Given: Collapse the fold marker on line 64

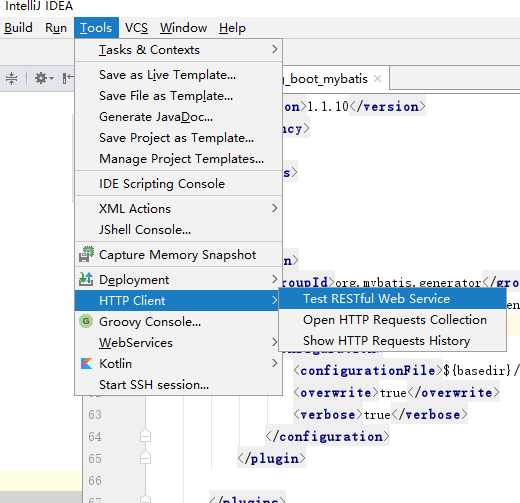Looking at the screenshot, I should pos(145,436).
